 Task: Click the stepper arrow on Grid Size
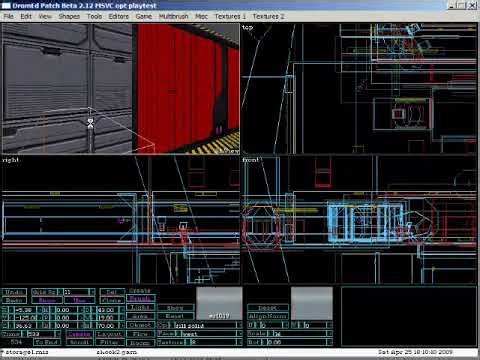click(x=93, y=292)
